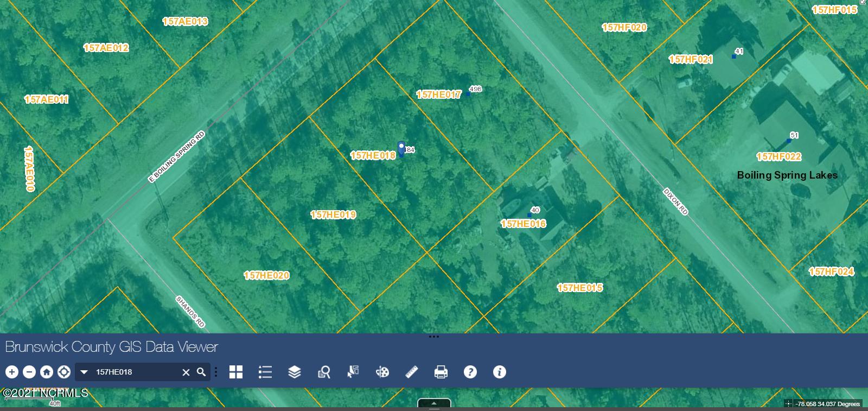Activate the select features tool icon
The width and height of the screenshot is (868, 411).
(353, 372)
